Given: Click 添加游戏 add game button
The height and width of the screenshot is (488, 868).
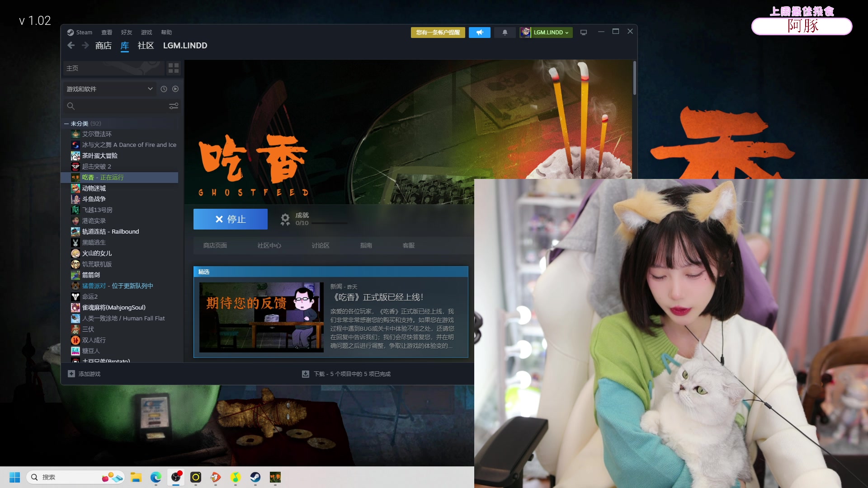Looking at the screenshot, I should 85,374.
